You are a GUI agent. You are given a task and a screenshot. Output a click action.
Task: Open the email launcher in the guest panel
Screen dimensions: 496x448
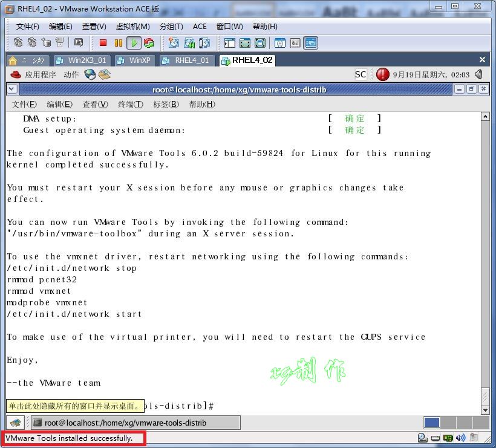105,74
